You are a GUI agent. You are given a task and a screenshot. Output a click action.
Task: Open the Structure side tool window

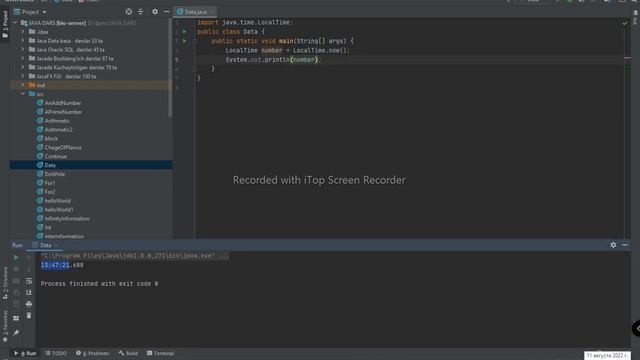(x=5, y=284)
